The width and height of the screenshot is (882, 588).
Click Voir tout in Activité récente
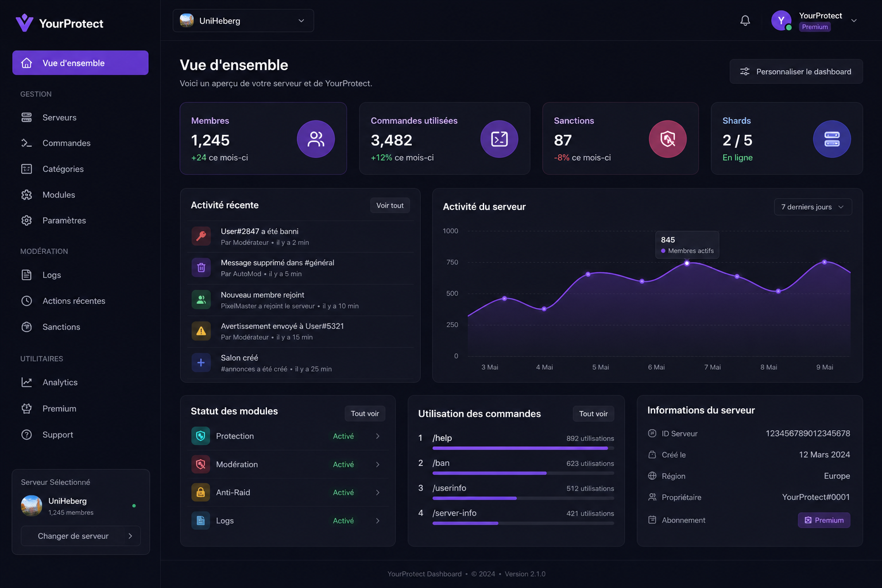coord(390,206)
